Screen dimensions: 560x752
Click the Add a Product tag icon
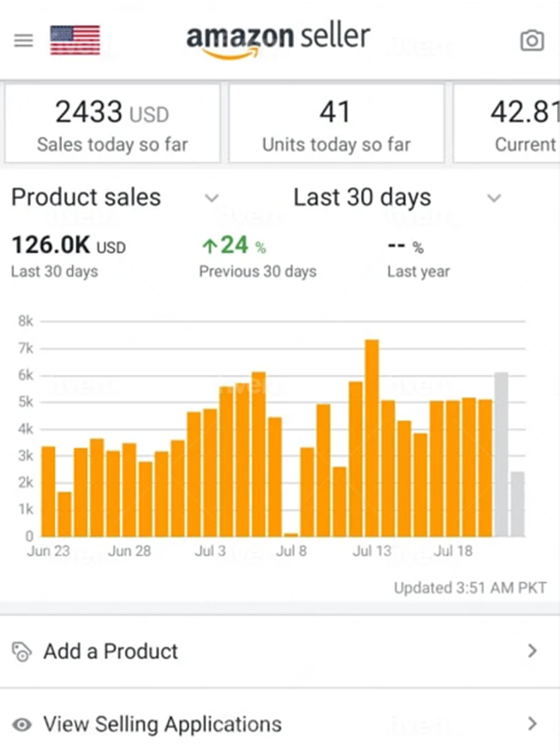tap(23, 651)
